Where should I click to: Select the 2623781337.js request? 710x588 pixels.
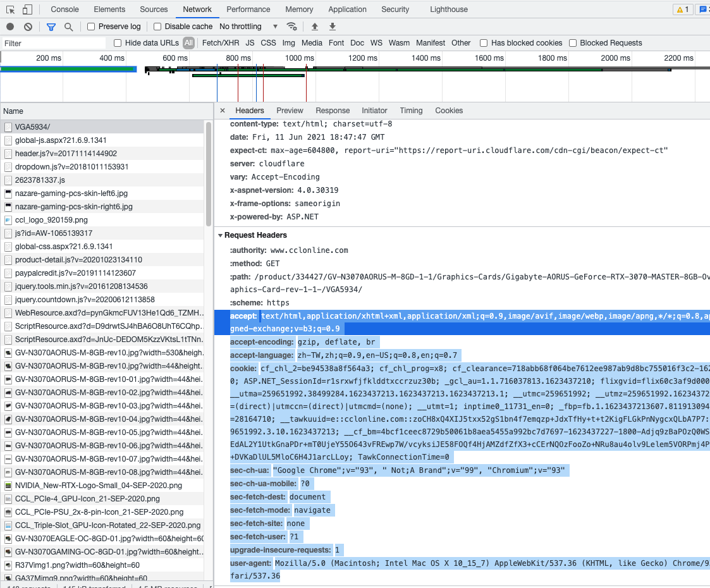pos(103,180)
